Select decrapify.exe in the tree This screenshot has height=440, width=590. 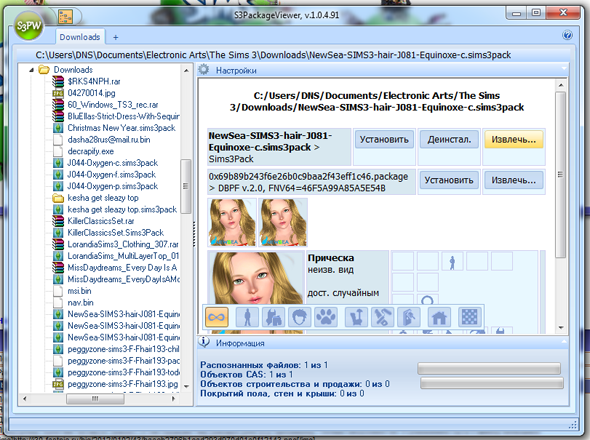90,151
